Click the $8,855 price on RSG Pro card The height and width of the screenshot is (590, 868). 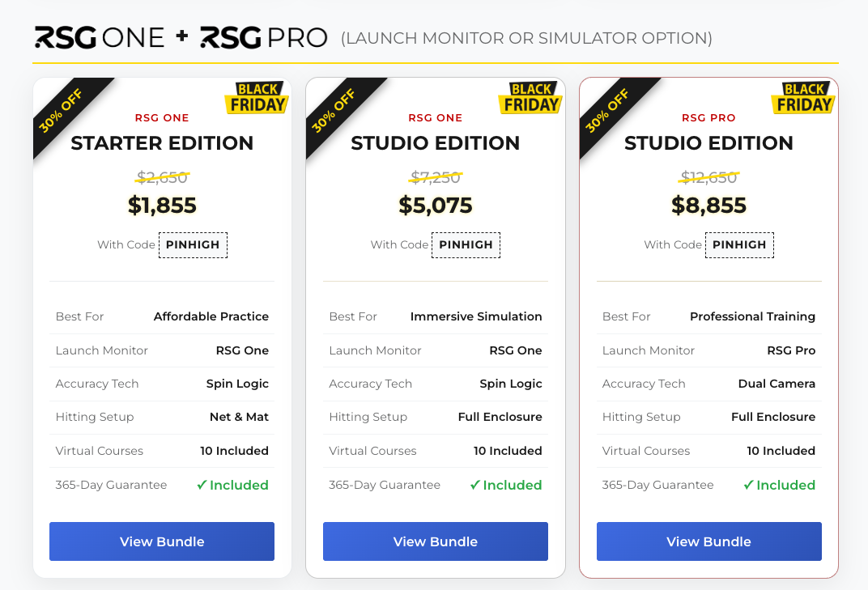point(709,206)
